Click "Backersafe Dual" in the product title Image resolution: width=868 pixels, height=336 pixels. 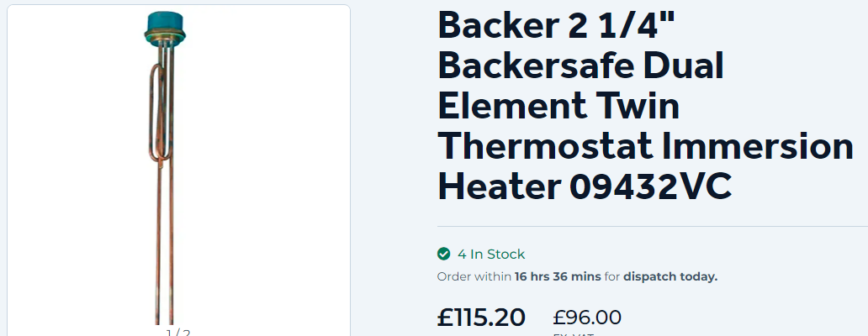[x=581, y=67]
